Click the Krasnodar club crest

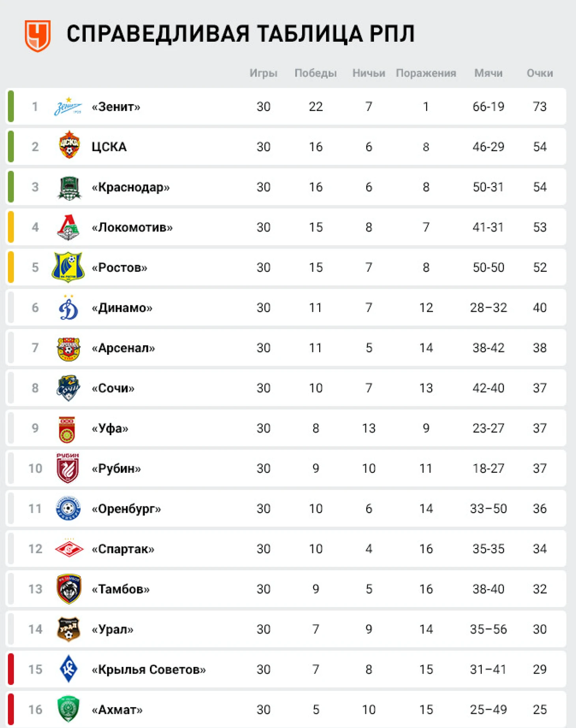click(x=69, y=187)
